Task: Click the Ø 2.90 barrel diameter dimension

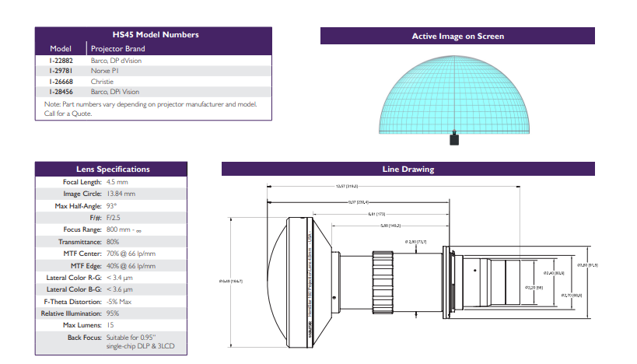Action: (415, 242)
